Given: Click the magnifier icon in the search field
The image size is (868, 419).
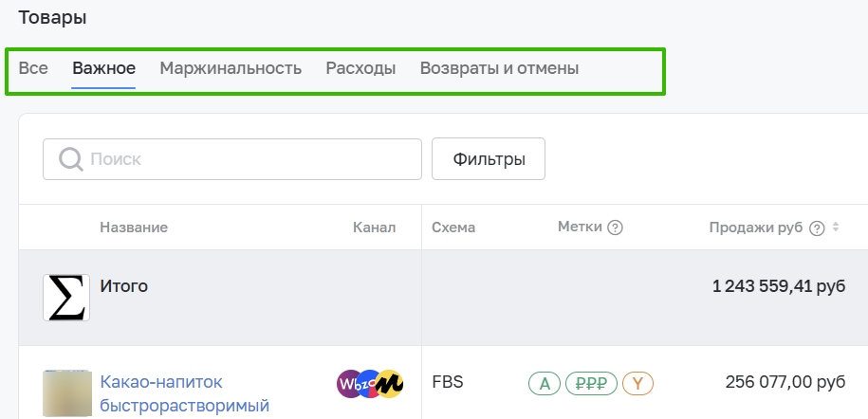Looking at the screenshot, I should click(x=71, y=159).
